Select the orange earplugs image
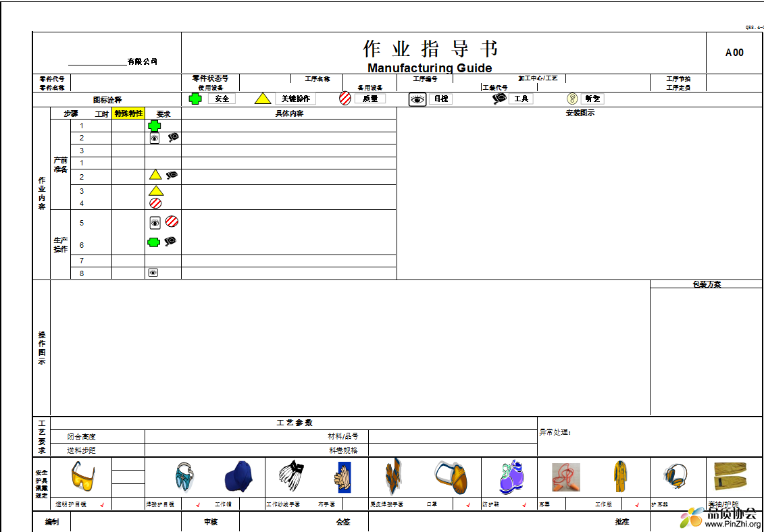This screenshot has height=532, width=764. point(565,477)
